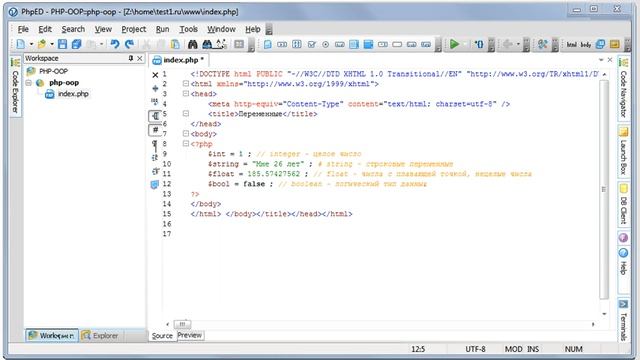Collapse the head tag fold on line 3
Viewport: 640px width, 360px height.
185,93
